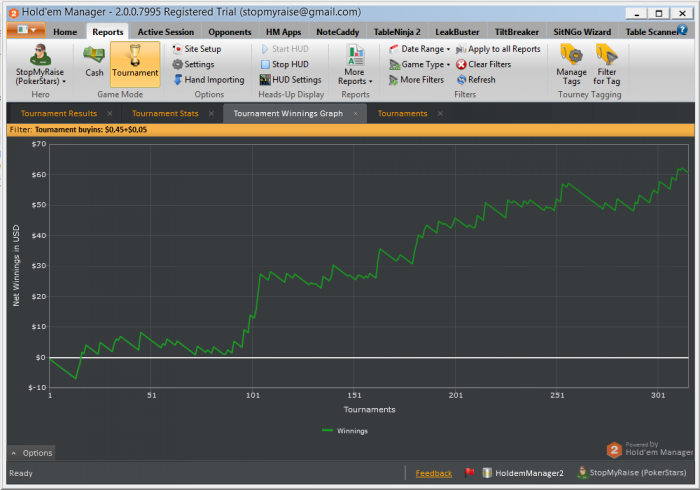Image resolution: width=700 pixels, height=490 pixels.
Task: Select Tournament Winnings Graph tab
Action: (x=288, y=114)
